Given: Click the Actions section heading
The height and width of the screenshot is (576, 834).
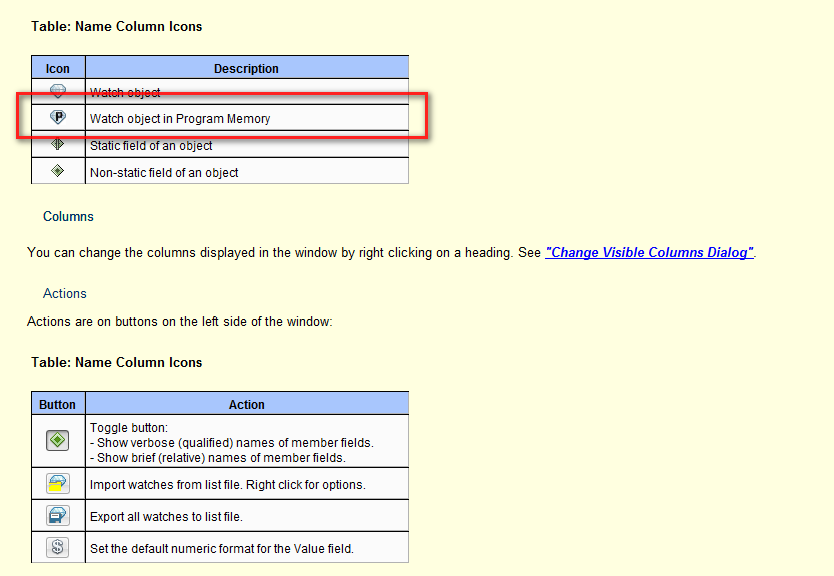Looking at the screenshot, I should tap(64, 294).
